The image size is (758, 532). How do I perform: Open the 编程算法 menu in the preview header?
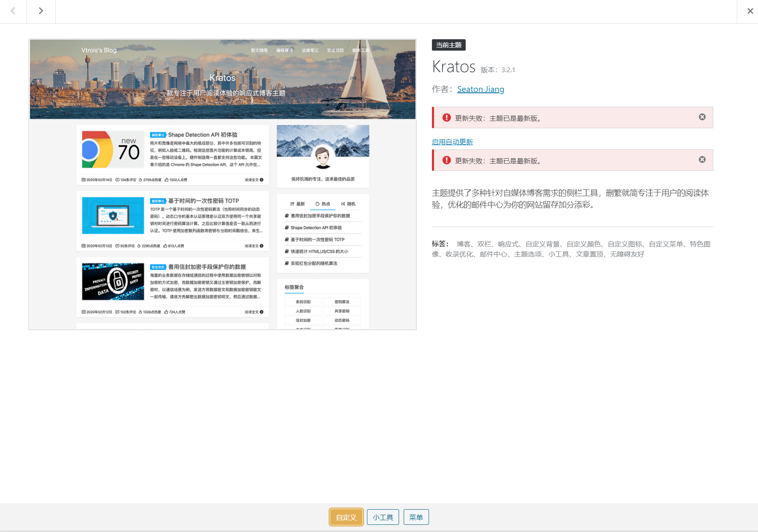click(284, 50)
